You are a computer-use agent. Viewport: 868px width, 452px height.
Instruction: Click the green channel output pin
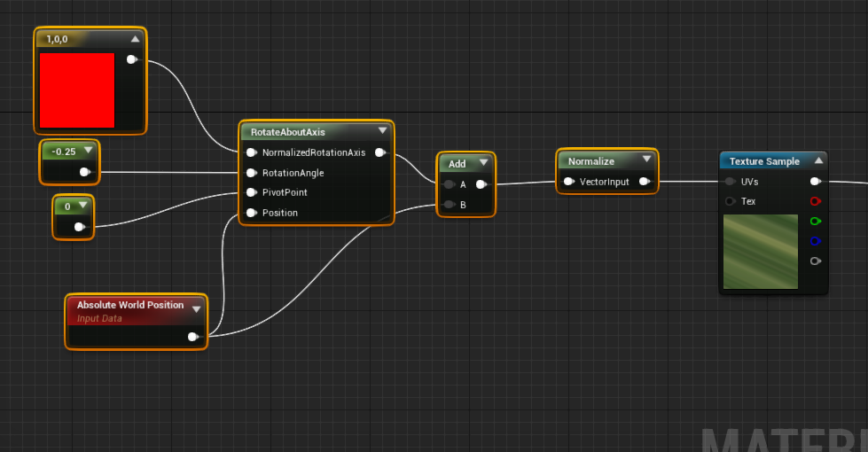(x=815, y=222)
